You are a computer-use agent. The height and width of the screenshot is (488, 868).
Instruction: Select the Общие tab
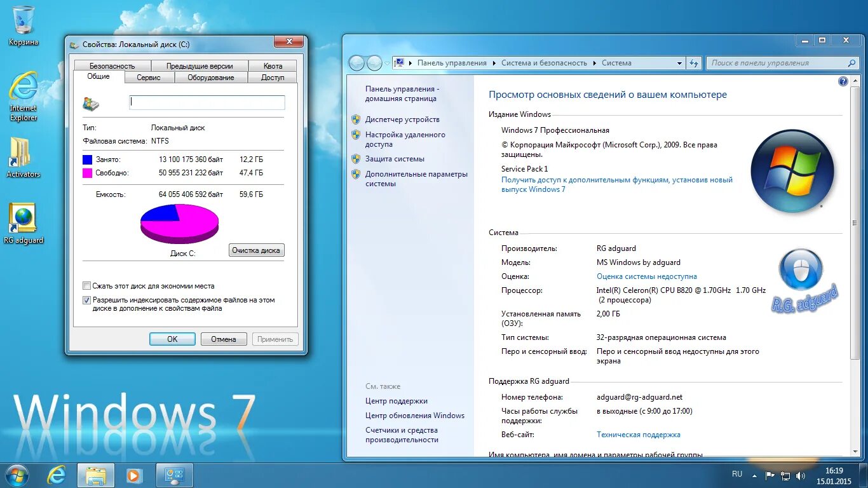[98, 76]
